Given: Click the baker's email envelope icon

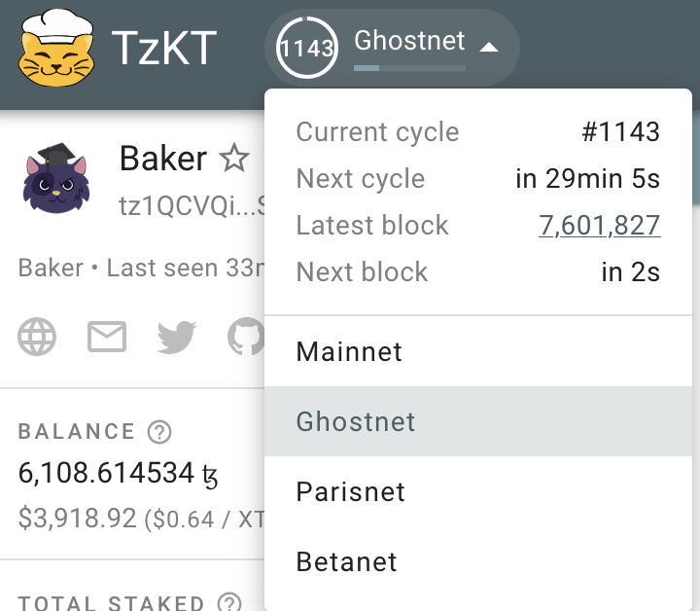Looking at the screenshot, I should click(x=107, y=337).
